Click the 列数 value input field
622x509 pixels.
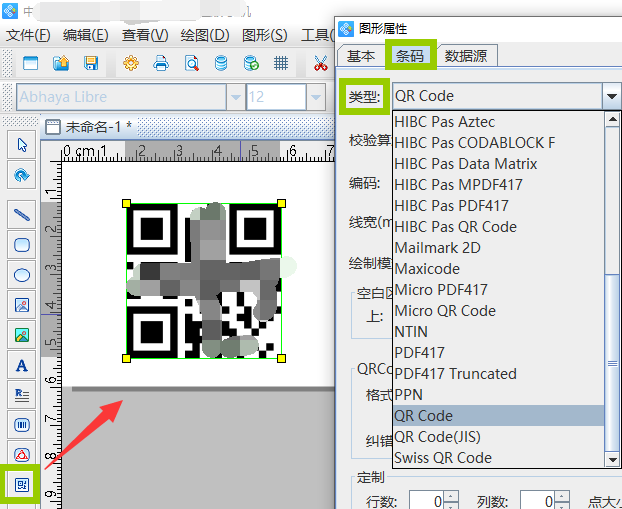coord(537,501)
